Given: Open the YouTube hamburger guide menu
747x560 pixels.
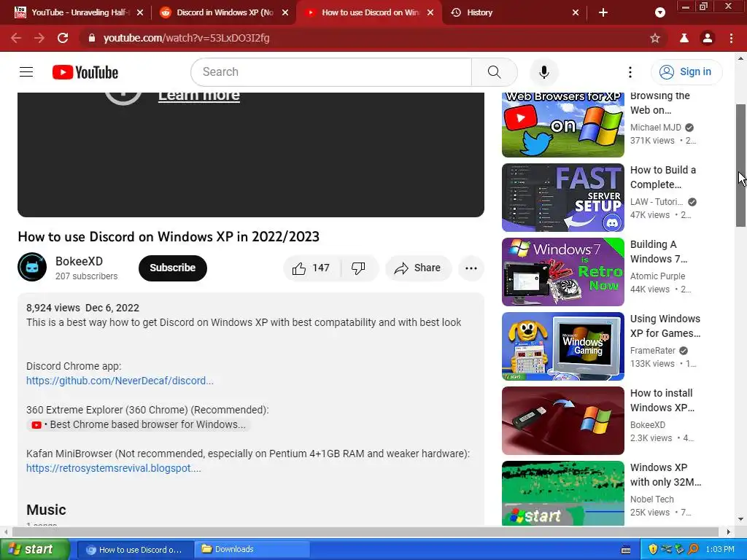Looking at the screenshot, I should coord(26,72).
